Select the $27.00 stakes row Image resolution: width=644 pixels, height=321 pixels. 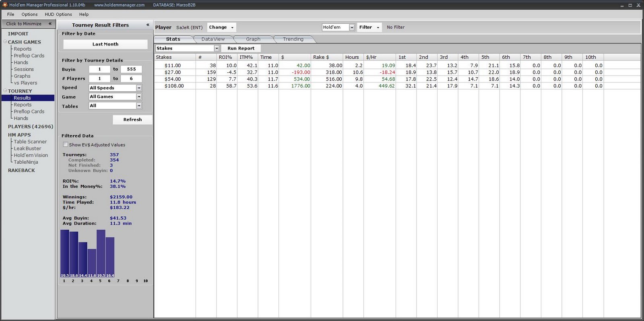pyautogui.click(x=397, y=72)
